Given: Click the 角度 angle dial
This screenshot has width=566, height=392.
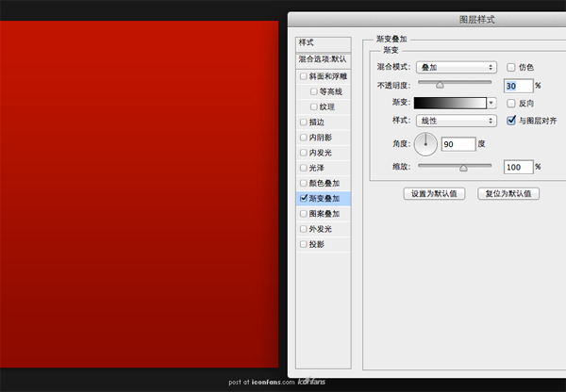Looking at the screenshot, I should pyautogui.click(x=425, y=144).
